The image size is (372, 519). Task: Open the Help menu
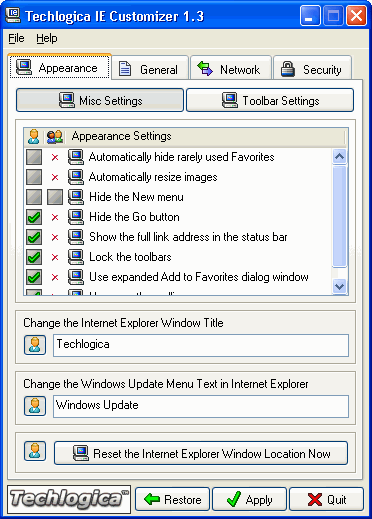47,38
